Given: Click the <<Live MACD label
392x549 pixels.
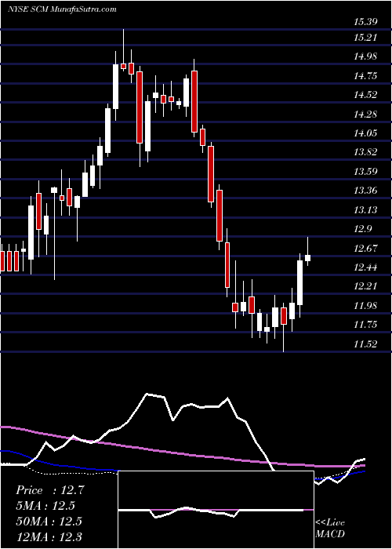Looking at the screenshot, I should [330, 528].
